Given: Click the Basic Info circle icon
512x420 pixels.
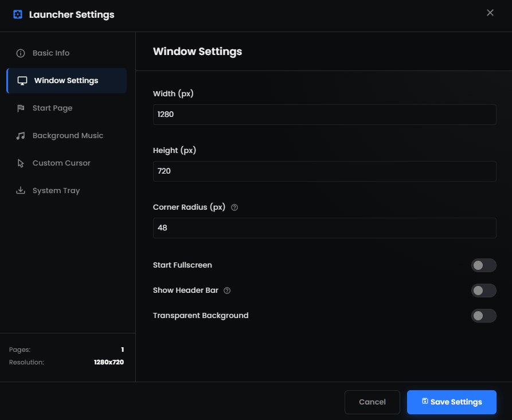Looking at the screenshot, I should (x=21, y=53).
